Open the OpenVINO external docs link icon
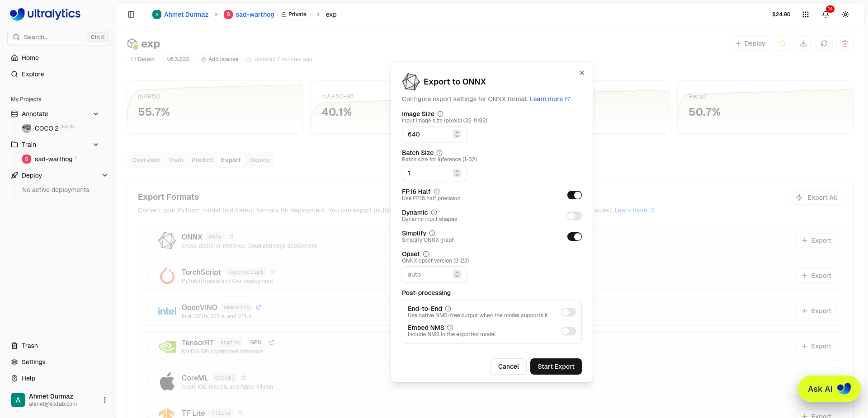The width and height of the screenshot is (868, 418). coord(259,307)
